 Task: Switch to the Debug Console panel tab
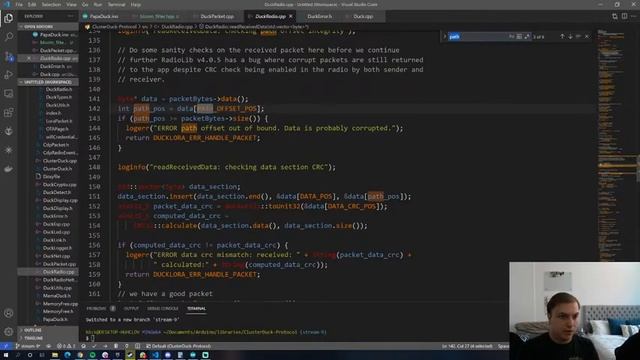[162, 309]
